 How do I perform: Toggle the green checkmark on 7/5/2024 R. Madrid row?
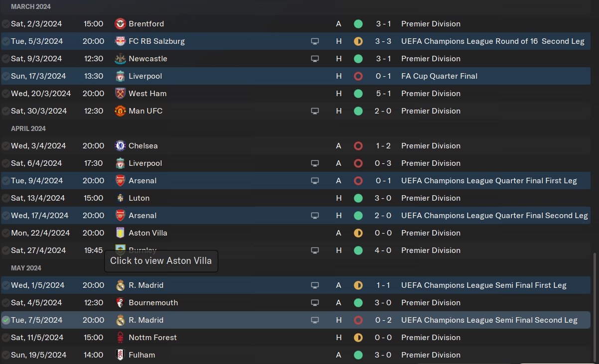coord(6,320)
